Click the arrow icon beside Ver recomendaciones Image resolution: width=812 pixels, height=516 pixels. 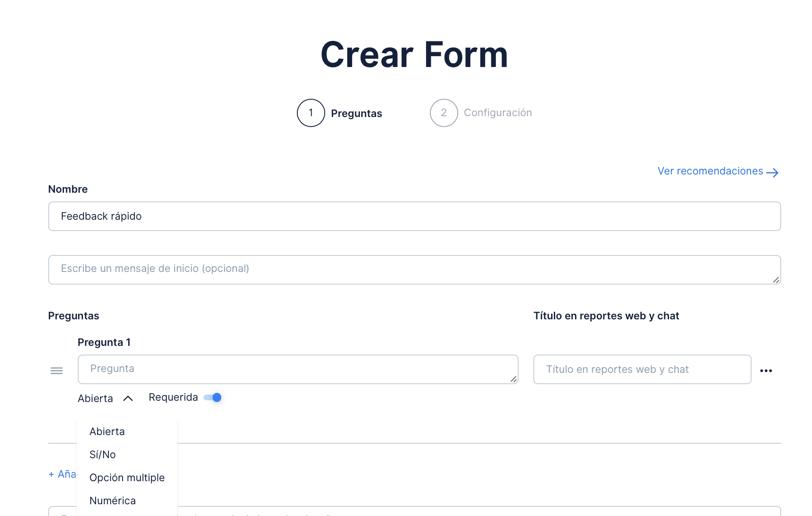772,173
